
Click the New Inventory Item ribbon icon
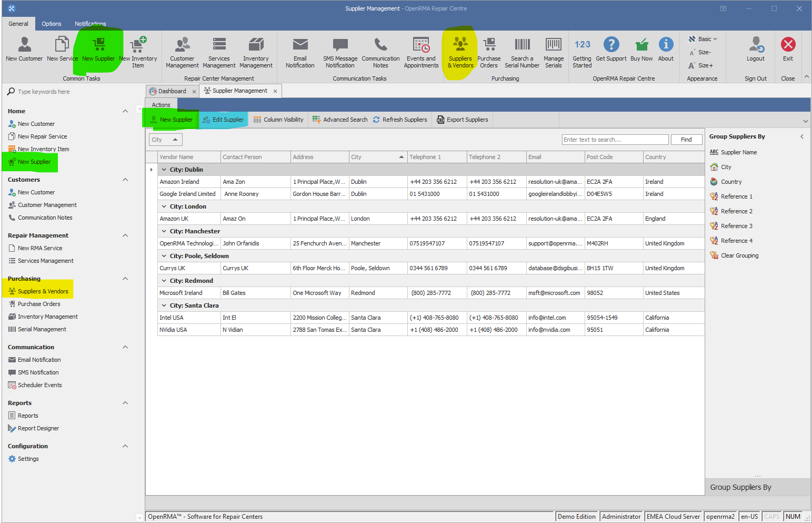tap(138, 52)
